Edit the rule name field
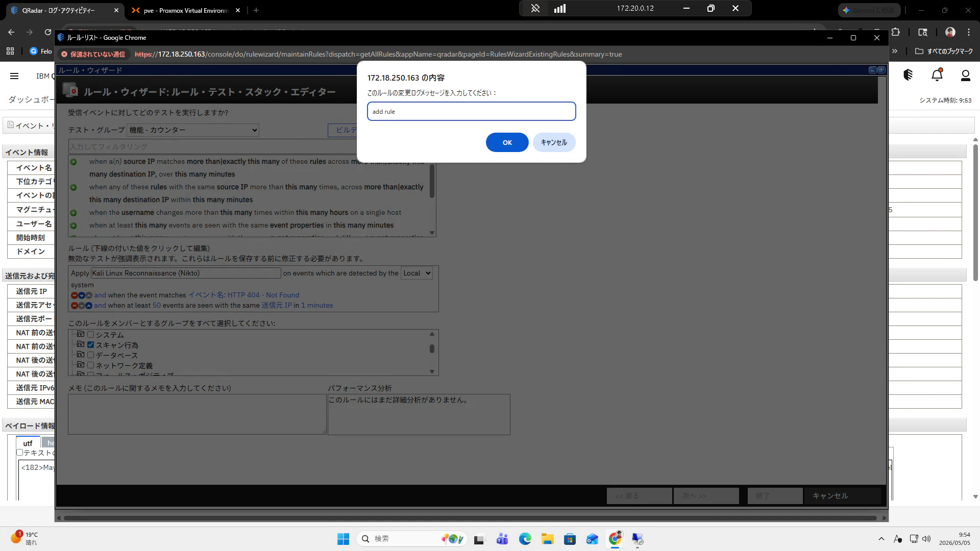980x551 pixels. pyautogui.click(x=186, y=273)
